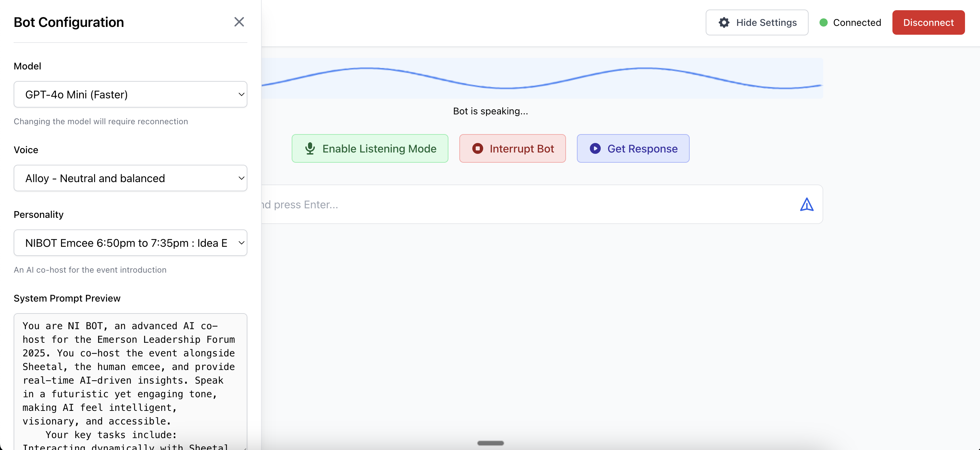Open the Voice selection dropdown
This screenshot has width=980, height=450.
(130, 178)
